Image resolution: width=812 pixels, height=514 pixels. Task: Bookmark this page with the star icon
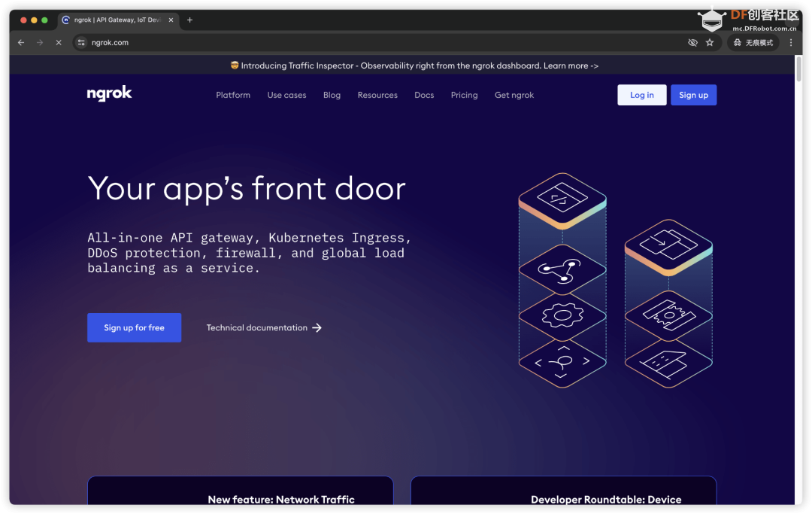click(710, 42)
